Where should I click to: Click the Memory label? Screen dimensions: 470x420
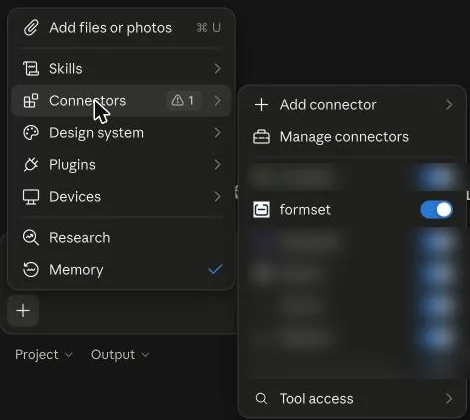pyautogui.click(x=76, y=270)
